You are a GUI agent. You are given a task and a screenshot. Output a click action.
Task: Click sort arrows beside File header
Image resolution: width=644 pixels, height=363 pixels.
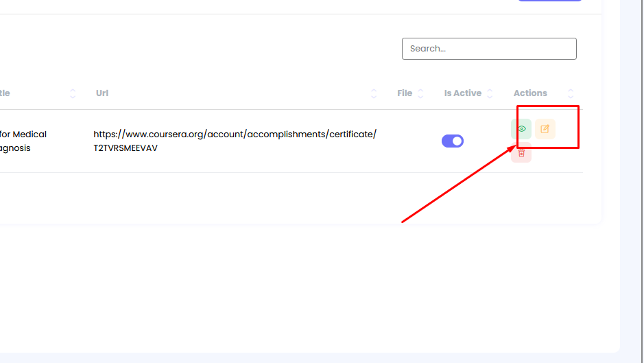click(420, 93)
